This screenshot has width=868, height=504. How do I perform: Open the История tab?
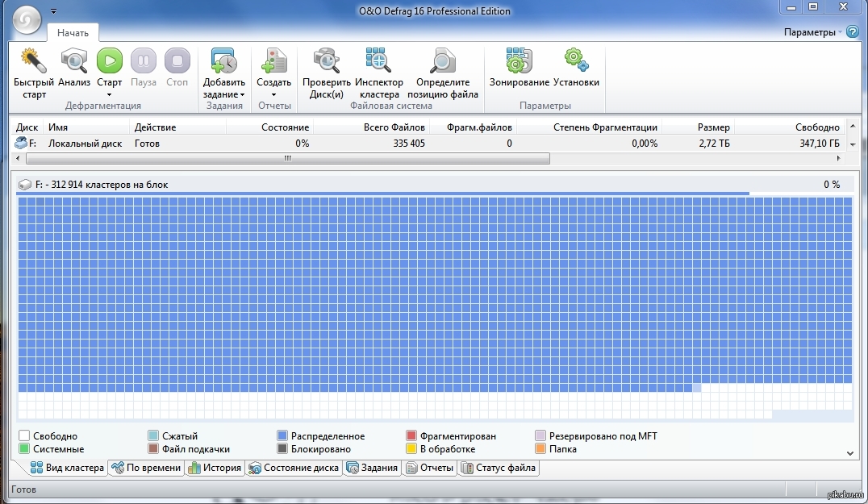tap(215, 468)
